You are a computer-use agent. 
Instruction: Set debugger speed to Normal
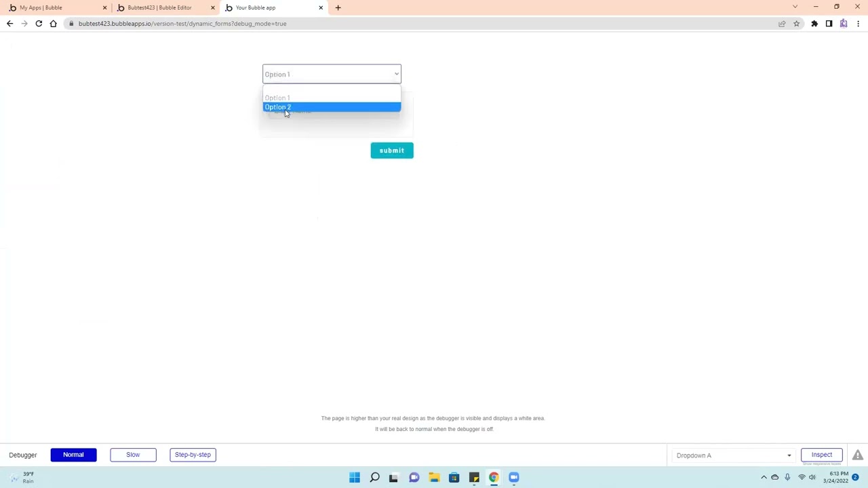[73, 455]
